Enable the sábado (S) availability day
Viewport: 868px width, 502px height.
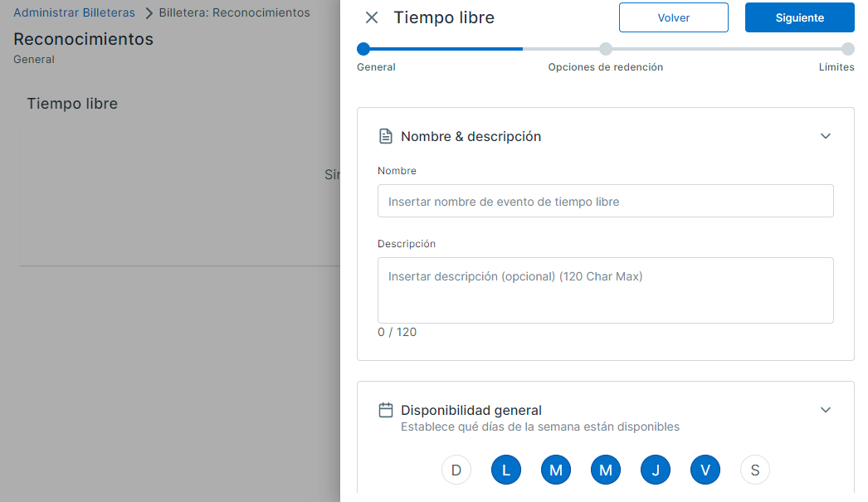pos(754,470)
